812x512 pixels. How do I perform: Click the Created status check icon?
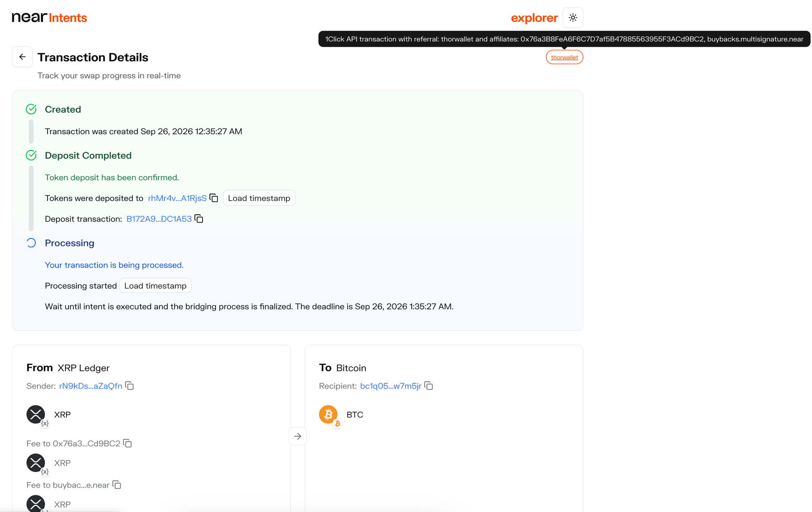[x=31, y=109]
